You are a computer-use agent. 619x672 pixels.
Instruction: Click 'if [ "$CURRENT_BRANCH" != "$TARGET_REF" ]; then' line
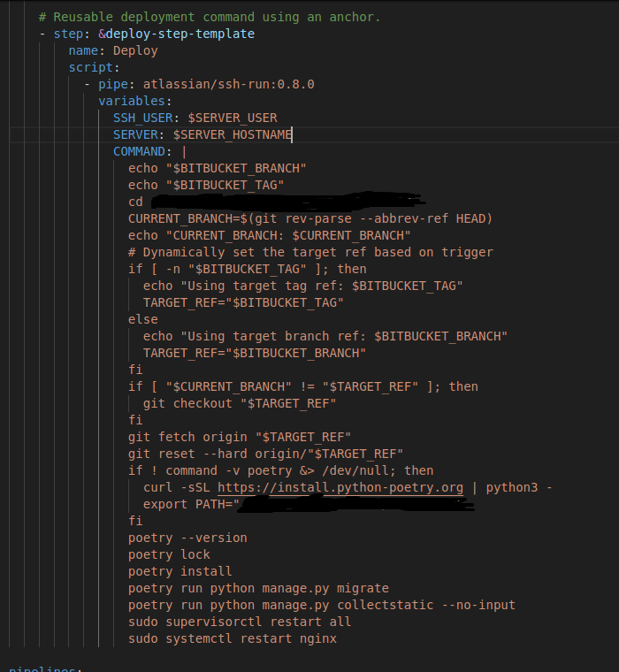click(303, 386)
